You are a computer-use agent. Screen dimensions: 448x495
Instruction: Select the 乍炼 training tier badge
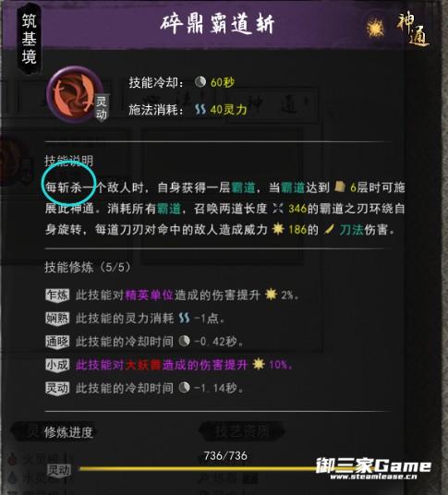click(x=57, y=296)
